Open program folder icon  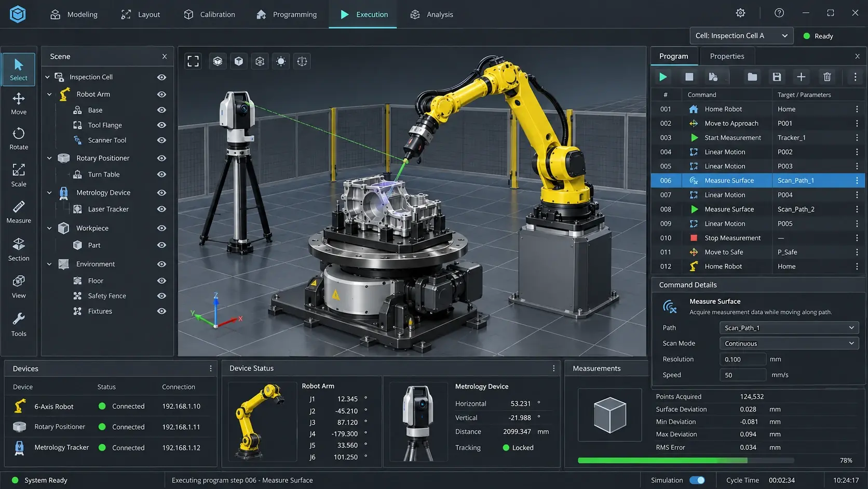752,77
